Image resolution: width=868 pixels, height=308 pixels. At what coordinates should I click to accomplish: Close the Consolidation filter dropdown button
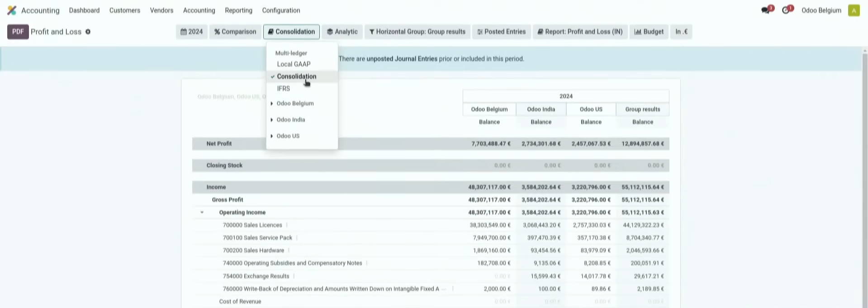pyautogui.click(x=291, y=32)
